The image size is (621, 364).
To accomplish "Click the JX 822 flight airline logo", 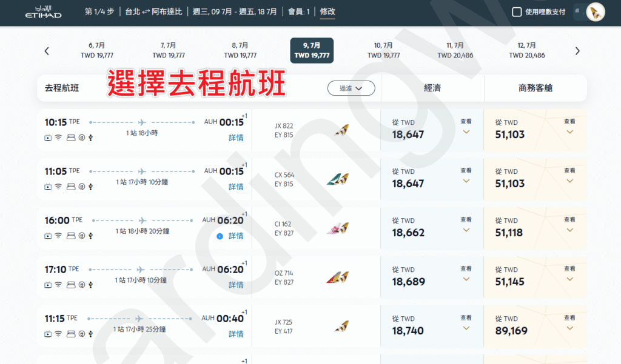I will 341,130.
